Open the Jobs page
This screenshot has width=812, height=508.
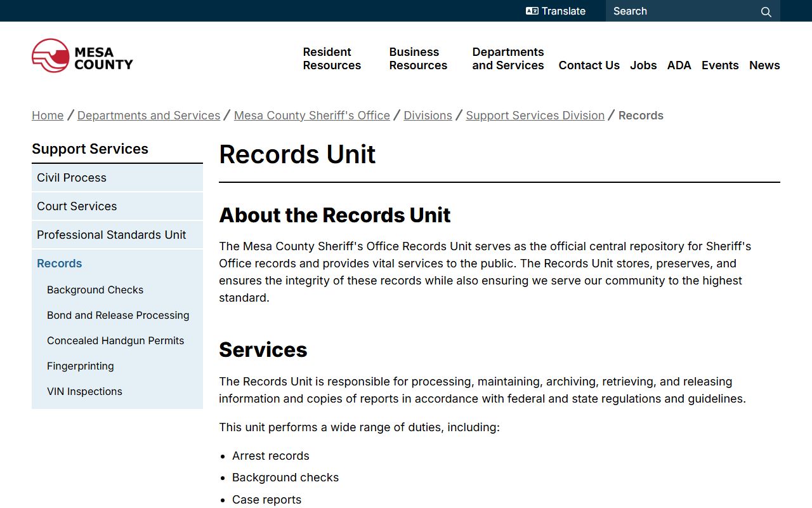(x=643, y=65)
